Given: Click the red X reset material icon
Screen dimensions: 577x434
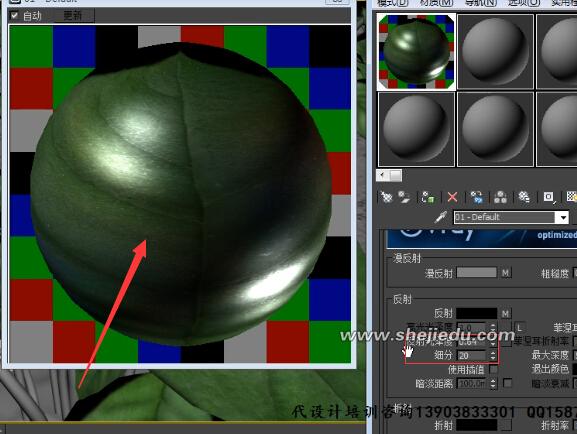Looking at the screenshot, I should tap(452, 197).
